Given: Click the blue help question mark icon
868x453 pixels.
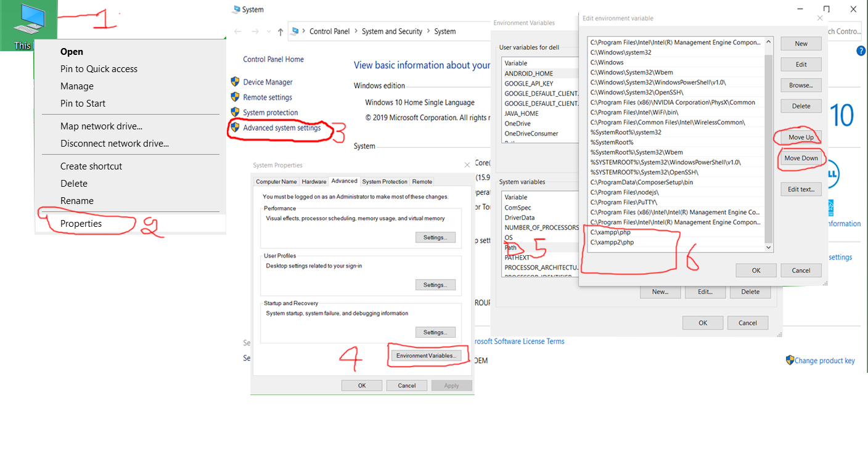Looking at the screenshot, I should click(x=861, y=51).
